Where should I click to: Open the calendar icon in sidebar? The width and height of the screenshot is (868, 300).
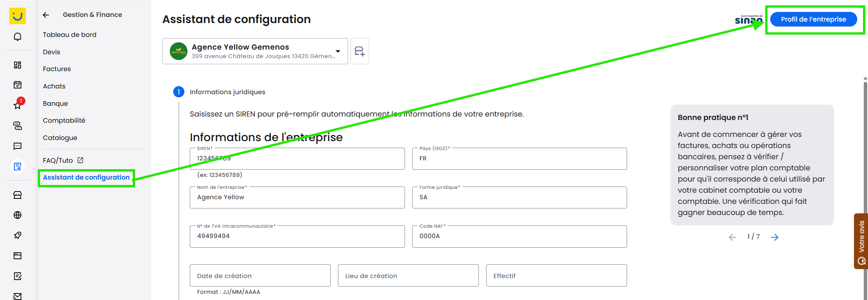(x=17, y=85)
